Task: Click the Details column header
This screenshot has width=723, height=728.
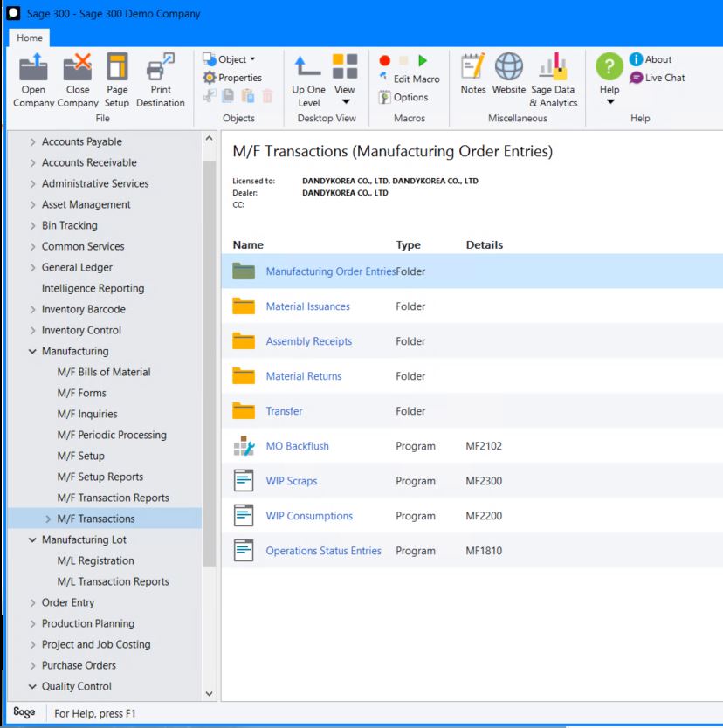Action: click(485, 244)
